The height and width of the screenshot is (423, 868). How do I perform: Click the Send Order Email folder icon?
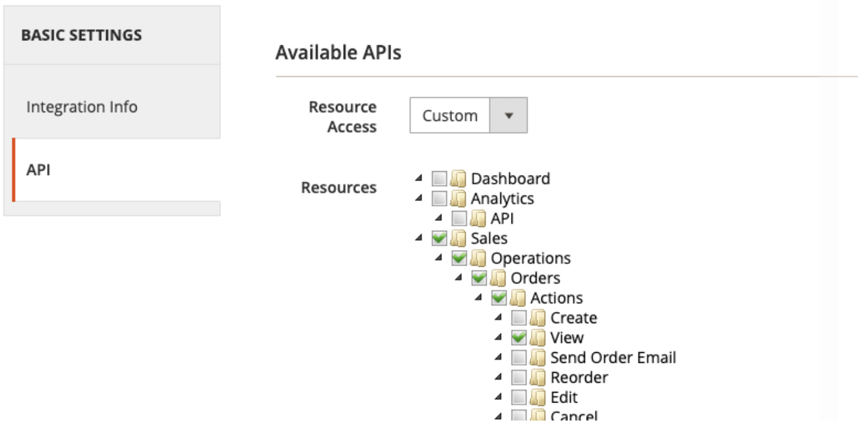coord(538,358)
